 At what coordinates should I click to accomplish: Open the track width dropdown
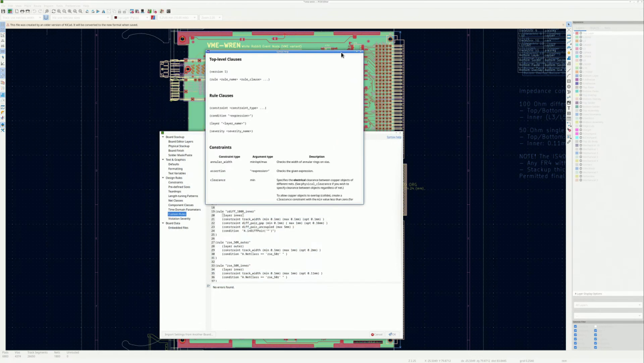(x=21, y=18)
